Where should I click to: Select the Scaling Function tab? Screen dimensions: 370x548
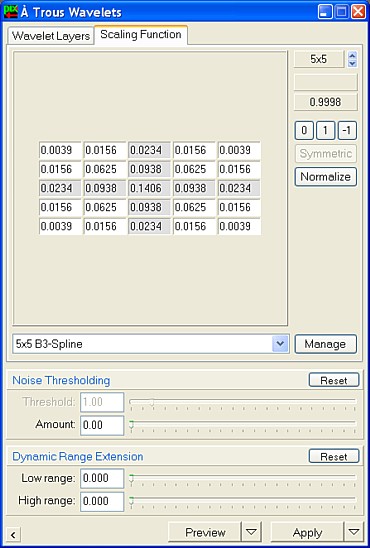(141, 35)
